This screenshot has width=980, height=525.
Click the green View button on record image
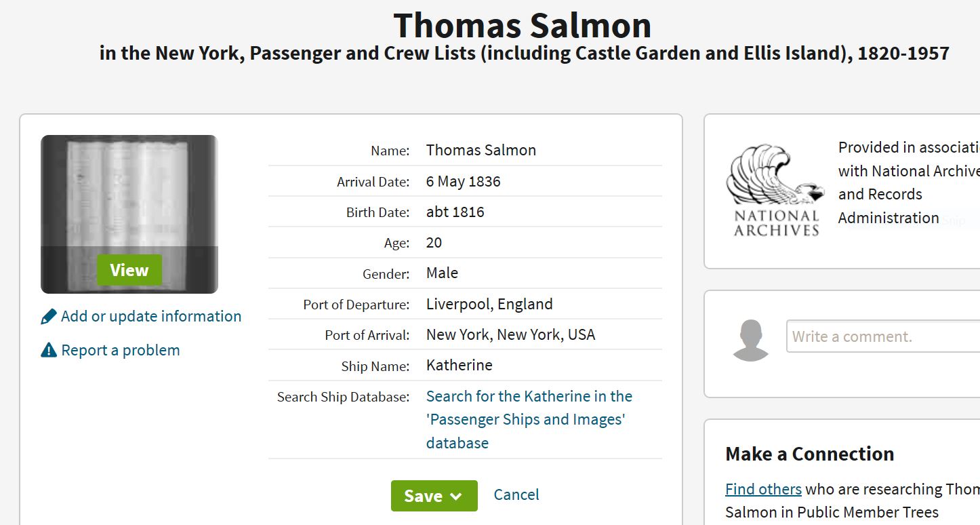(x=129, y=270)
